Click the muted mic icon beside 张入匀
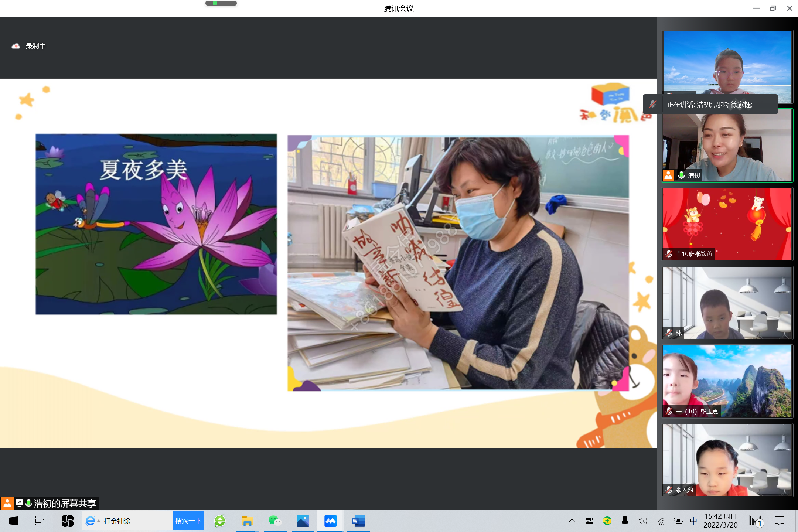 click(669, 490)
